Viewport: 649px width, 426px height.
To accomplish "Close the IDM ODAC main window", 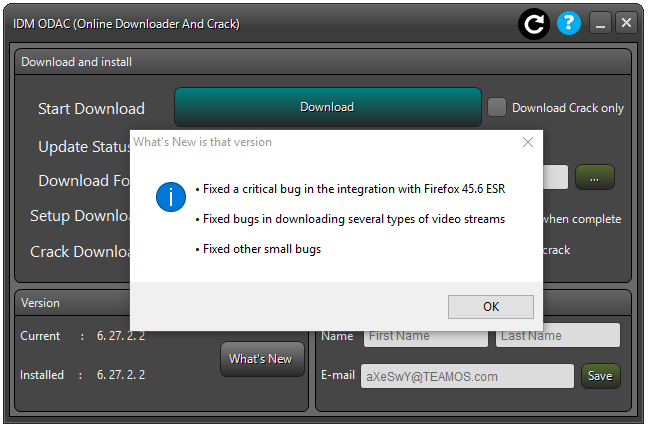I will click(x=626, y=23).
